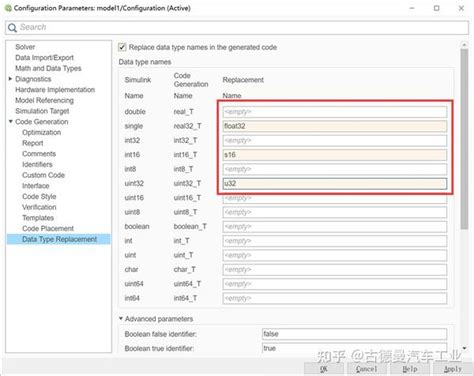Click the Apply button
This screenshot has width=474, height=376.
coord(453,369)
